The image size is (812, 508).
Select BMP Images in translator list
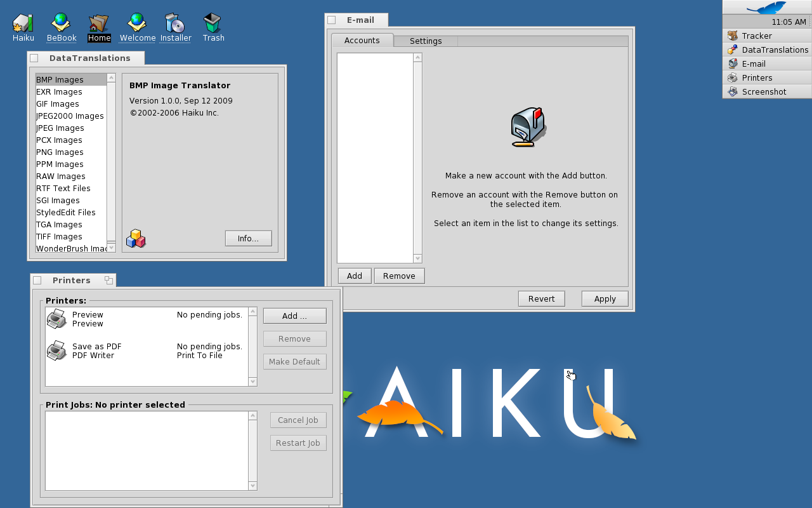click(x=71, y=79)
